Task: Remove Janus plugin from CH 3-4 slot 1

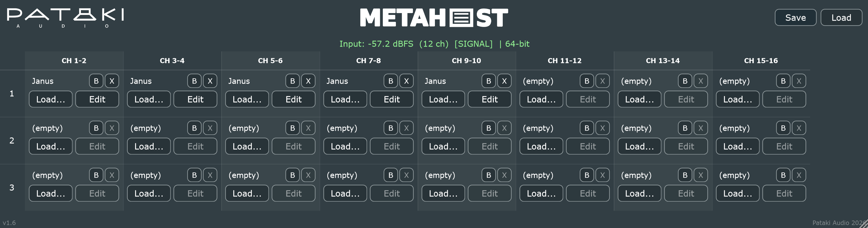Action: 210,81
